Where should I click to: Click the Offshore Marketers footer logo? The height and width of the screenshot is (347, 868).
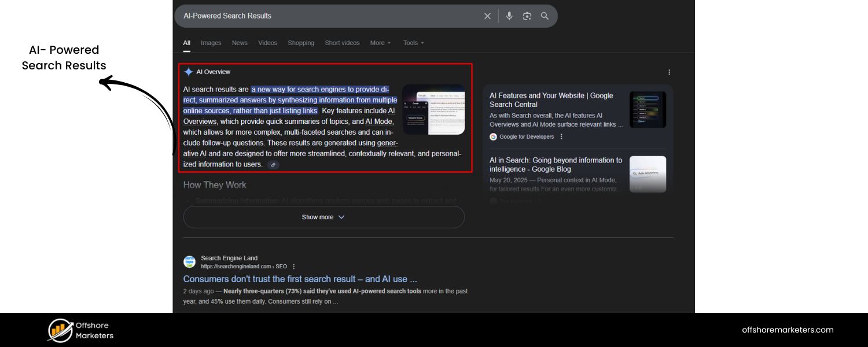coord(80,330)
